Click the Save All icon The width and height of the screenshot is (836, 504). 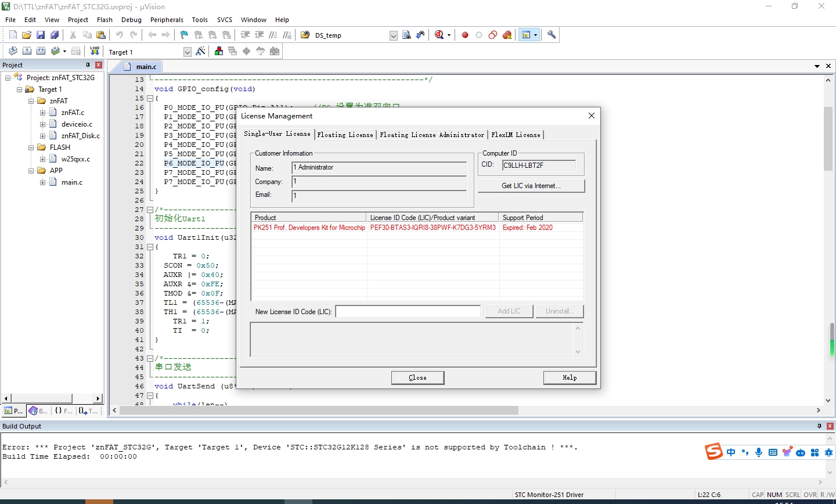click(55, 35)
